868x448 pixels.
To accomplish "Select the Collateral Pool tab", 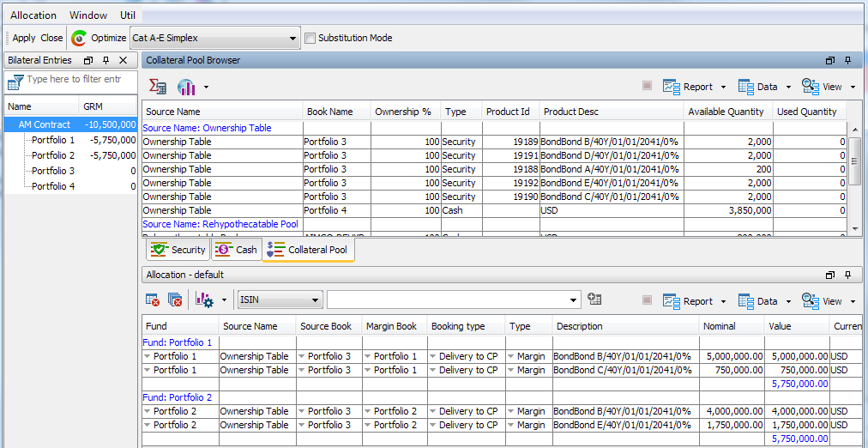I will coord(308,250).
